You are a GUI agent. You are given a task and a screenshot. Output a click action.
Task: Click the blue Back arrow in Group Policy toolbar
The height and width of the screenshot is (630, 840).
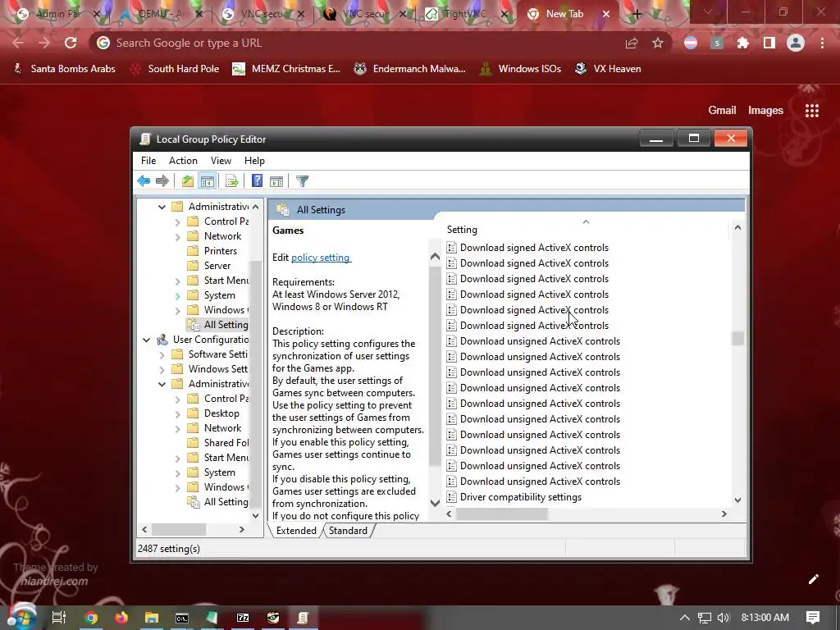[x=144, y=181]
